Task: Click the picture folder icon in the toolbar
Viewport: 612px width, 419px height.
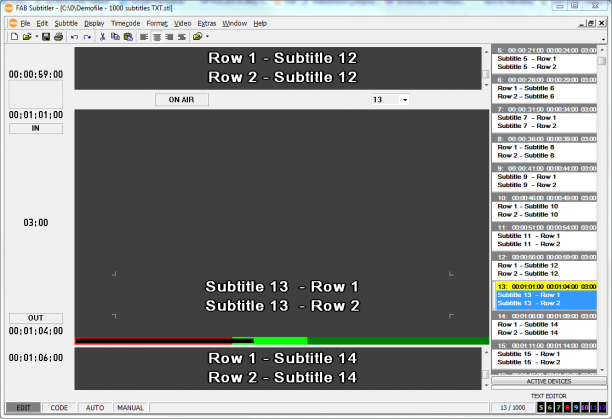Action: click(x=197, y=37)
